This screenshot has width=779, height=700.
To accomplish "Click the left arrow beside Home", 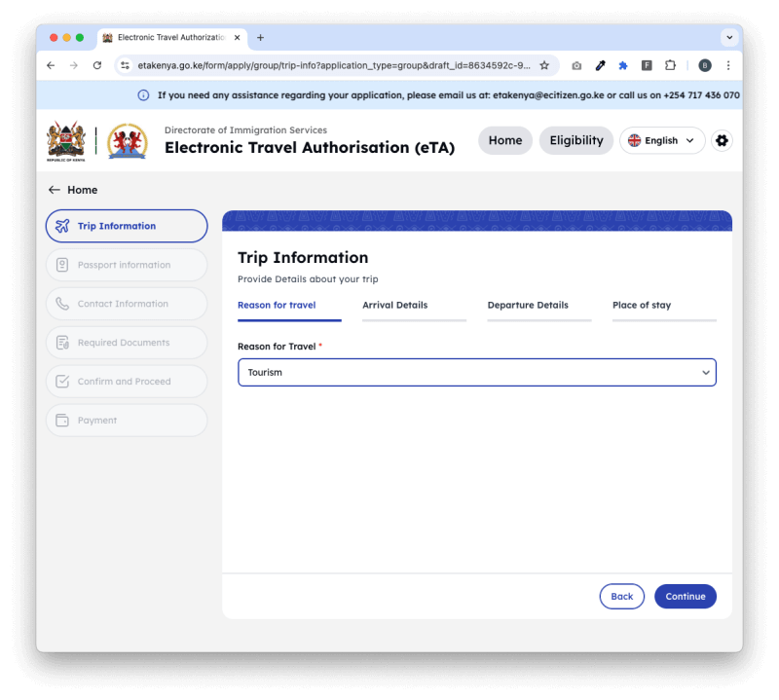I will tap(55, 190).
